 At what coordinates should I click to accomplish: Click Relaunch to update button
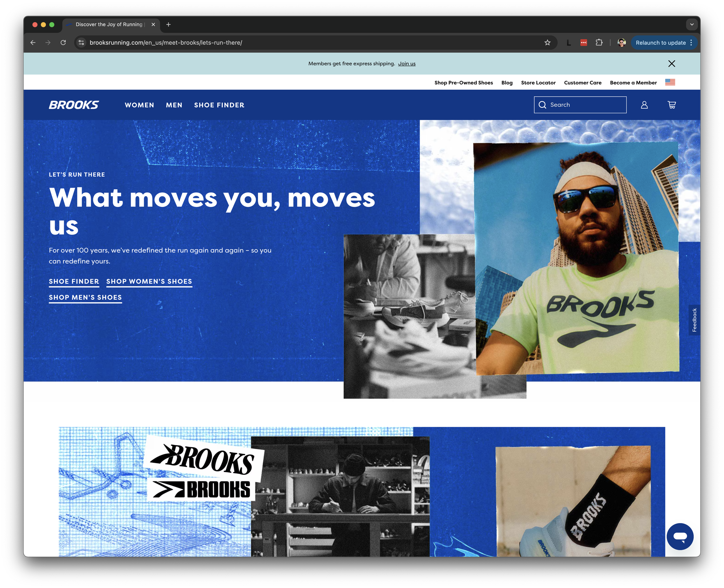pos(660,43)
